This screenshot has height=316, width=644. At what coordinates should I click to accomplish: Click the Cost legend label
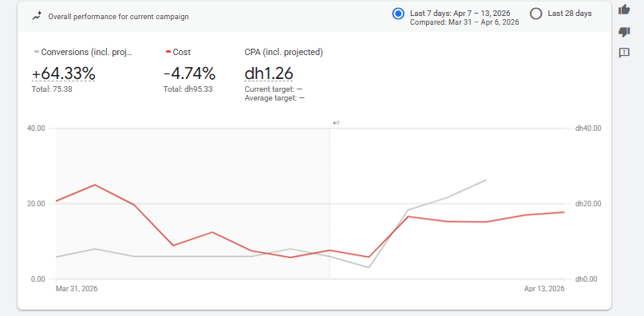coord(181,52)
